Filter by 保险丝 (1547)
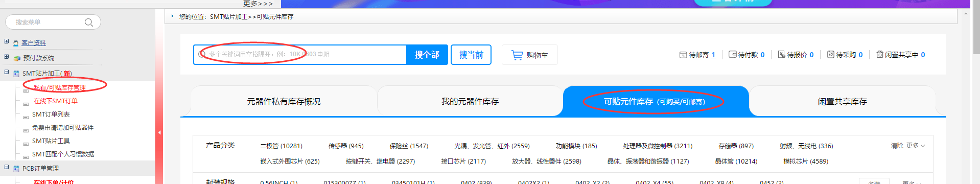980x184 pixels. 409,146
